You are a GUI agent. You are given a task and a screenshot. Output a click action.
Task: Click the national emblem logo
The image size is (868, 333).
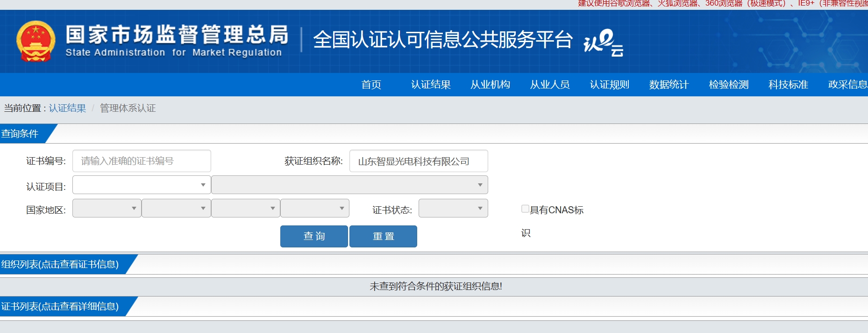click(x=36, y=41)
